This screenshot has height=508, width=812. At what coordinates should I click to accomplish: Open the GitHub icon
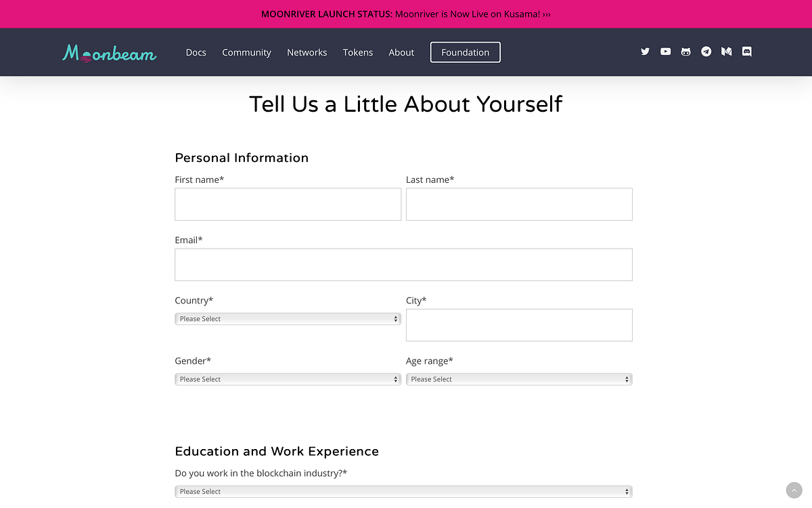pyautogui.click(x=685, y=51)
